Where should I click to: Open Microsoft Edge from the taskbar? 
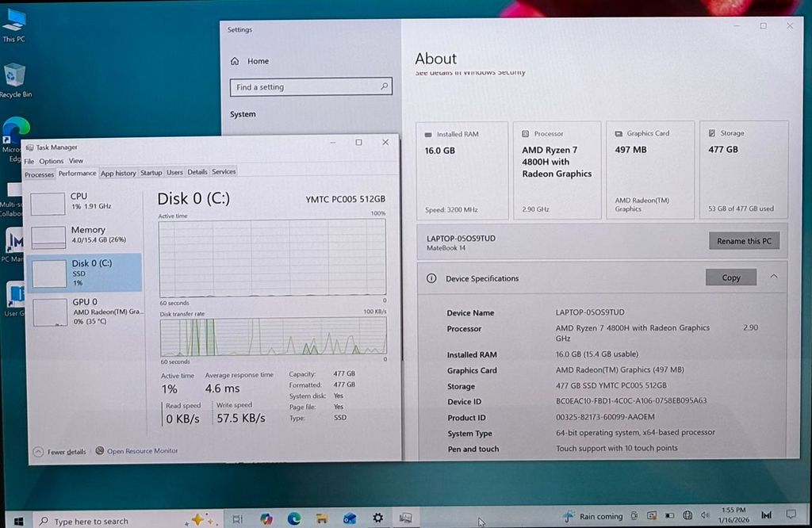(x=294, y=518)
